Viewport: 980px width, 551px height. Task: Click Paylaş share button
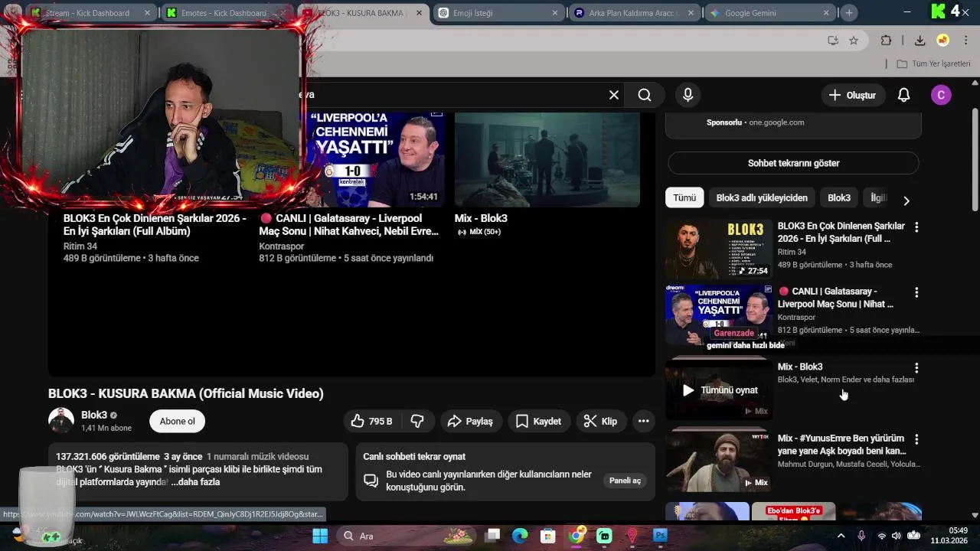coord(471,421)
